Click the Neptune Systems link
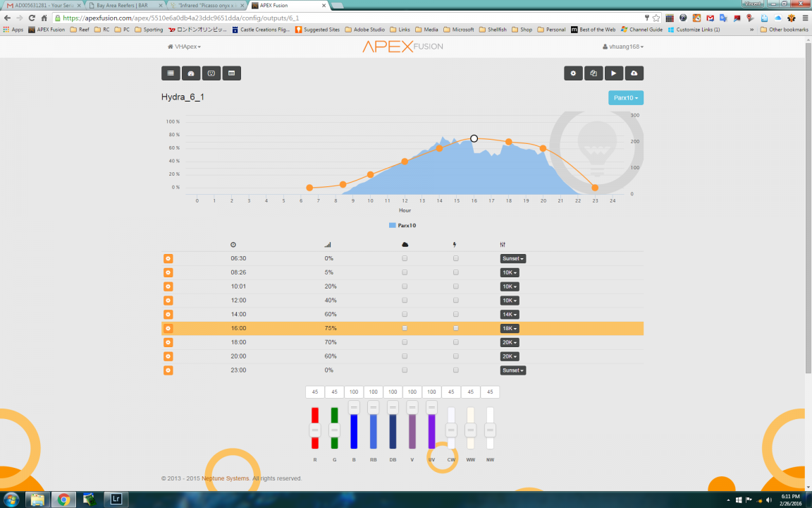 click(226, 478)
